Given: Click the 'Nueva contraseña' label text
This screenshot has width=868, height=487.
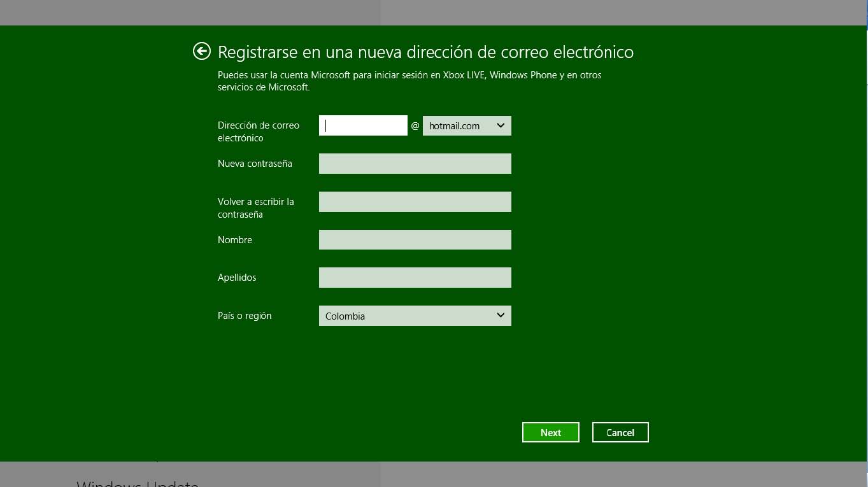Looking at the screenshot, I should tap(255, 164).
